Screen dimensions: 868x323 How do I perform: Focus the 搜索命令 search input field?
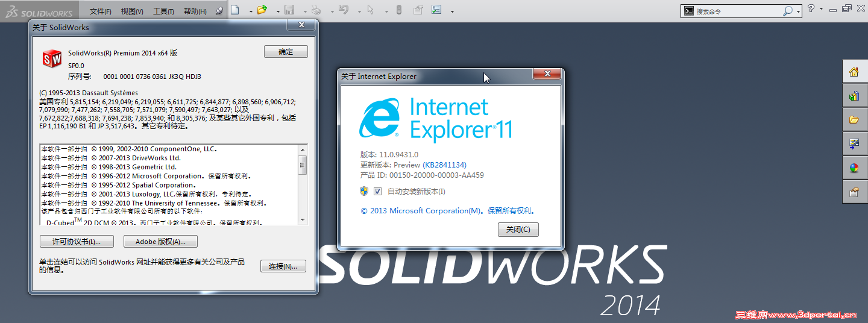738,11
